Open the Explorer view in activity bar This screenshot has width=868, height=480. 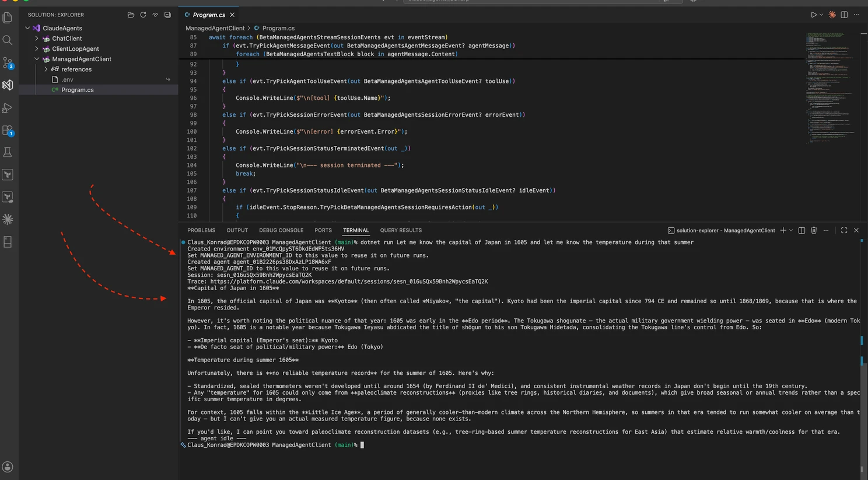8,18
